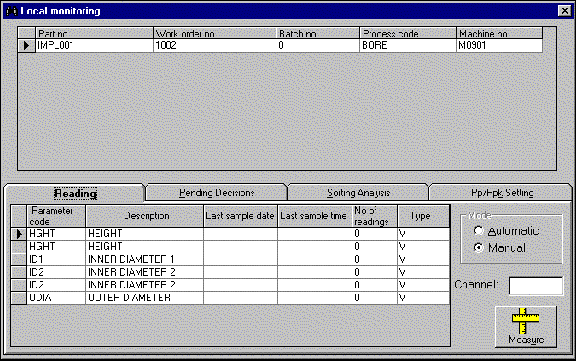Image resolution: width=576 pixels, height=361 pixels.
Task: Click the Last sample date column header
Action: coord(240,216)
